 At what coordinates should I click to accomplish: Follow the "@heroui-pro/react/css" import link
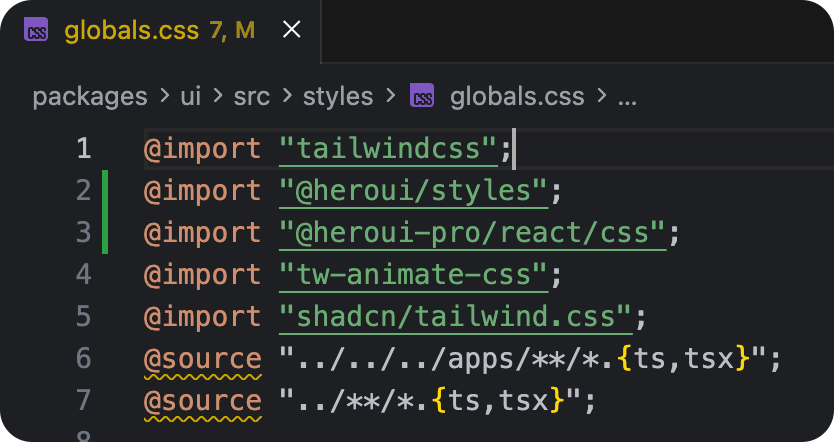coord(472,233)
